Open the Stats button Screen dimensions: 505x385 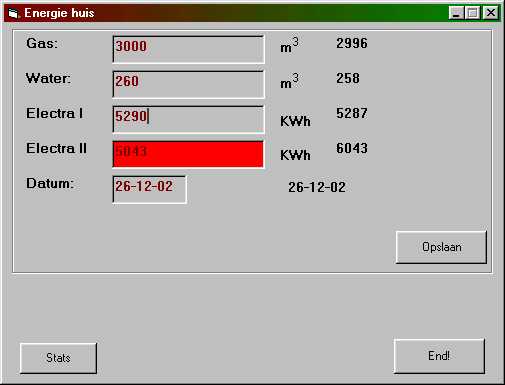[x=58, y=358]
